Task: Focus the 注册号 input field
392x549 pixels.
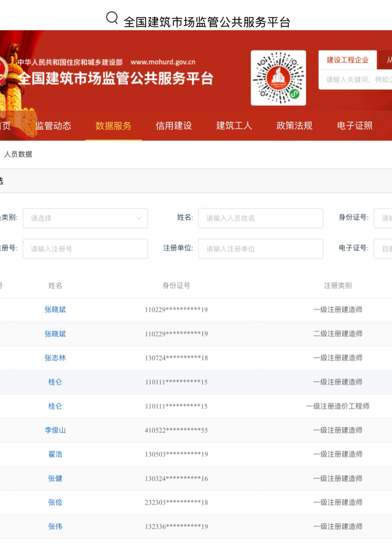Action: tap(85, 248)
